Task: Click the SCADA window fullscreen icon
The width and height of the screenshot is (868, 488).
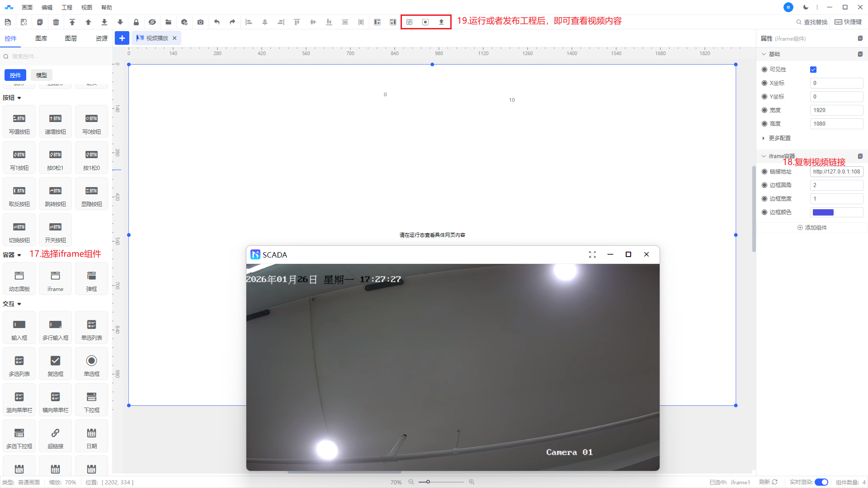Action: (592, 254)
